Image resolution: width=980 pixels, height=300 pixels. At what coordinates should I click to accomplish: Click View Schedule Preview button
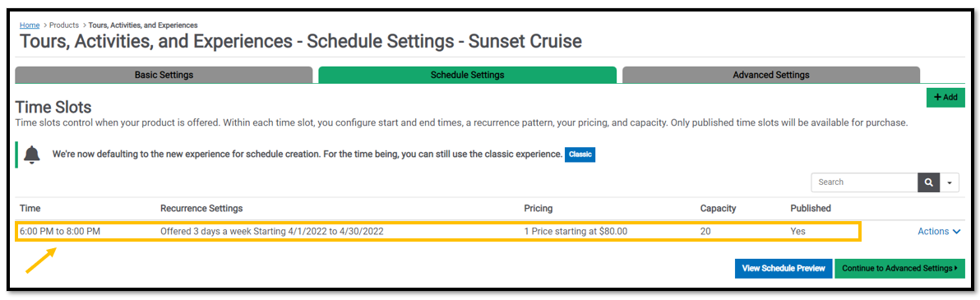784,268
